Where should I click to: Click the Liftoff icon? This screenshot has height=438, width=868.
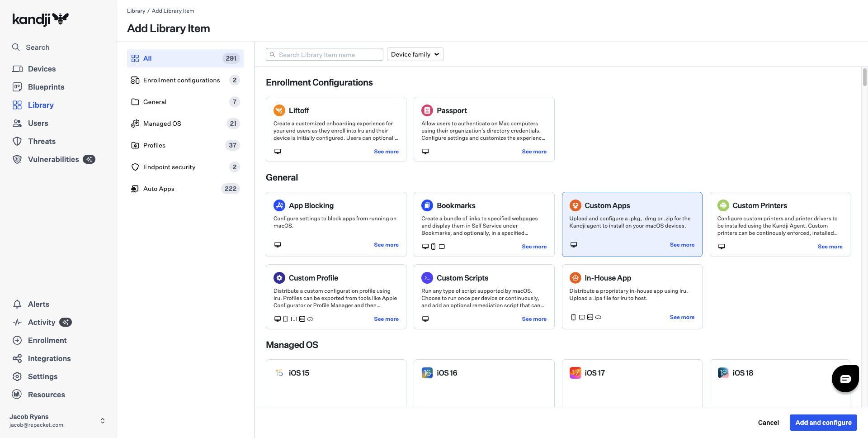coord(279,110)
